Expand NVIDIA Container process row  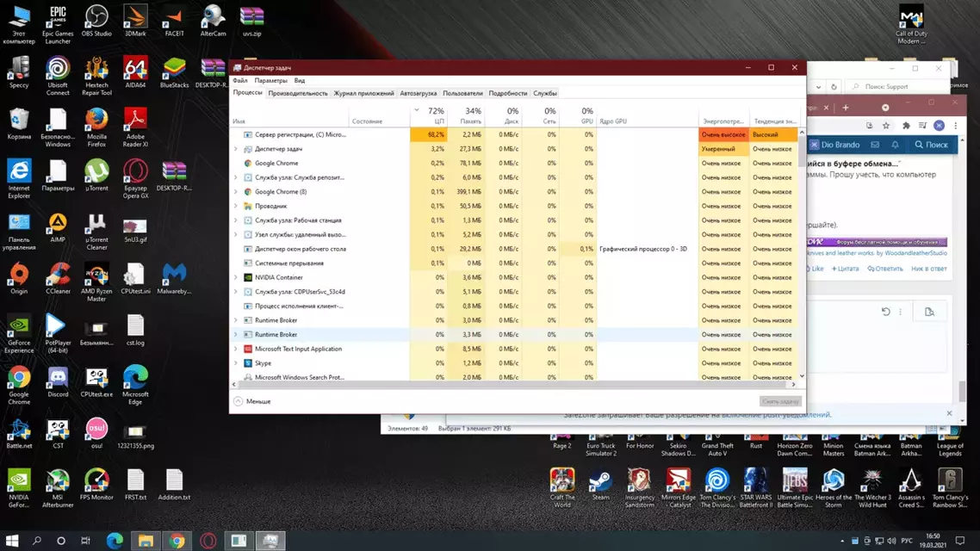[x=236, y=277]
